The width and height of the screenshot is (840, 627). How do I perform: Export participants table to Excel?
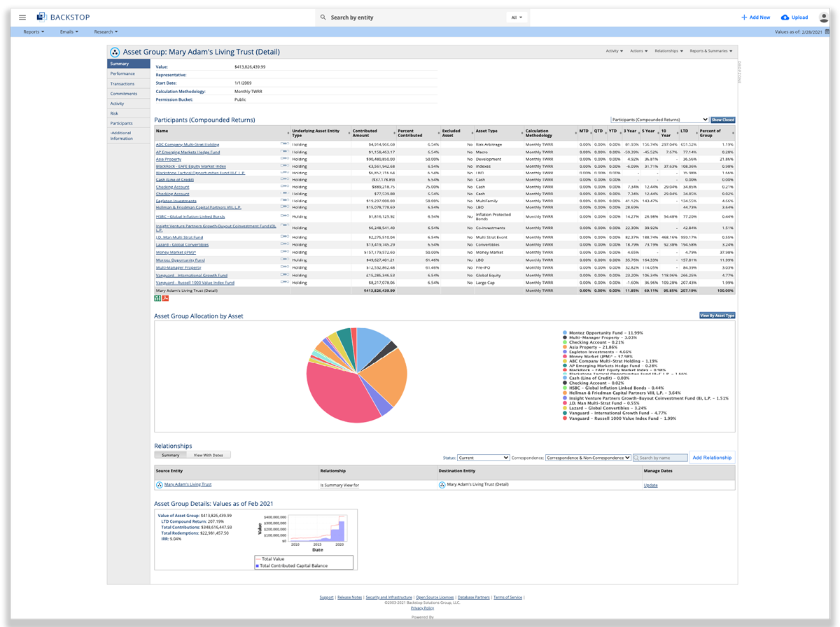pyautogui.click(x=157, y=298)
